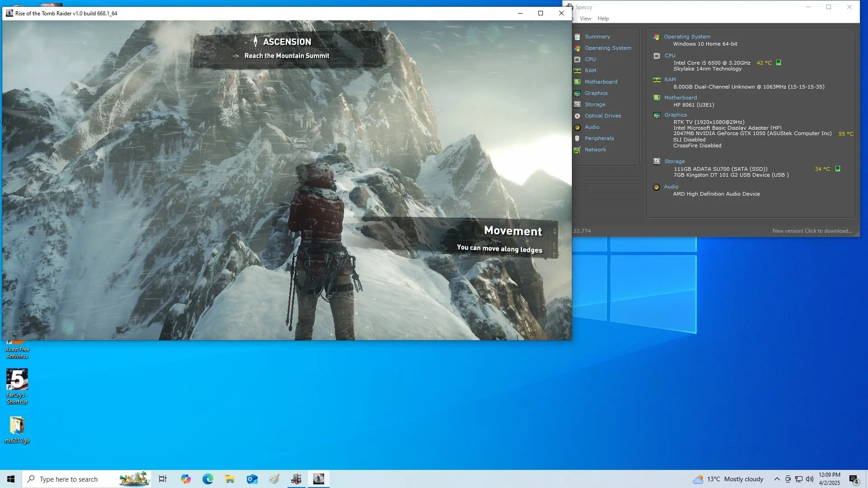Open the Audio heading link in summary pane
This screenshot has width=868, height=488.
[x=671, y=187]
